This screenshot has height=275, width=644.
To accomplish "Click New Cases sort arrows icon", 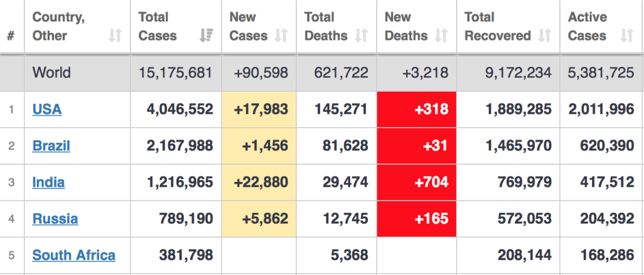I will [x=281, y=36].
